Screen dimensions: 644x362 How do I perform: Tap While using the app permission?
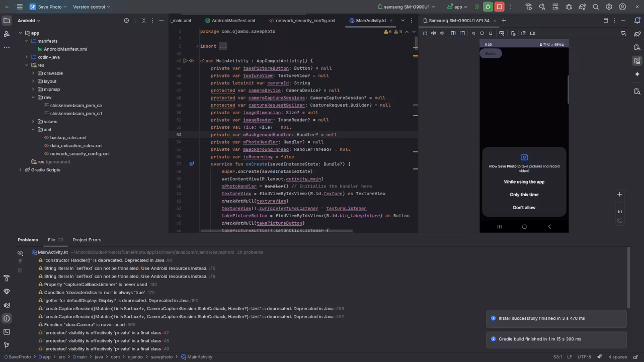point(524,182)
